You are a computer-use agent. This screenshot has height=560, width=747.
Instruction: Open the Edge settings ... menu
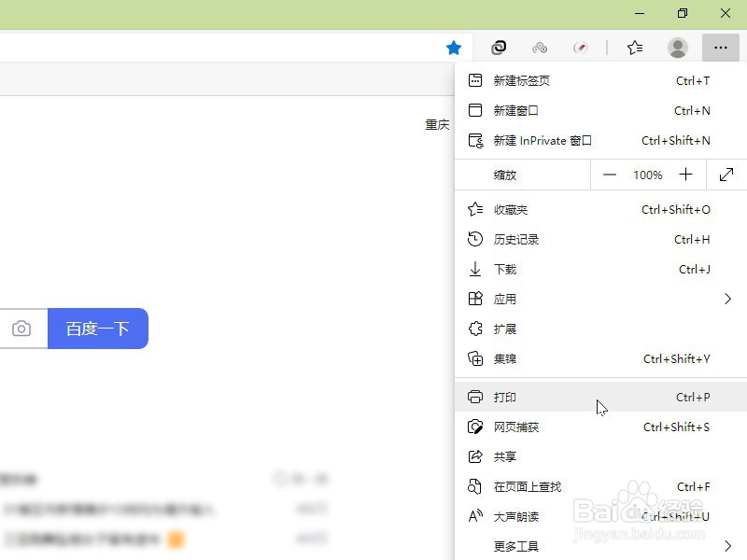(720, 48)
